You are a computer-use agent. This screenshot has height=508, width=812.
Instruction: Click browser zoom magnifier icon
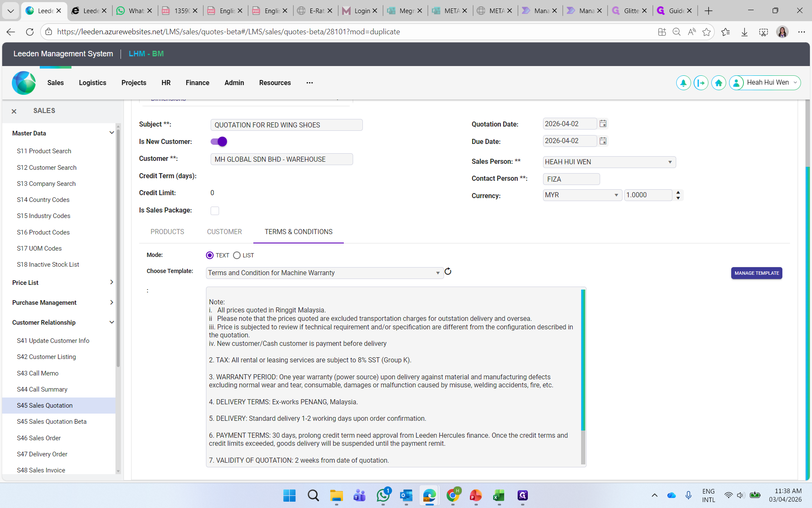tap(677, 32)
